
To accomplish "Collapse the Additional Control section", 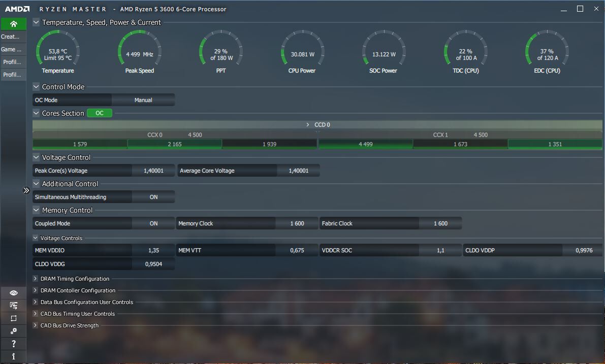I will tap(36, 184).
